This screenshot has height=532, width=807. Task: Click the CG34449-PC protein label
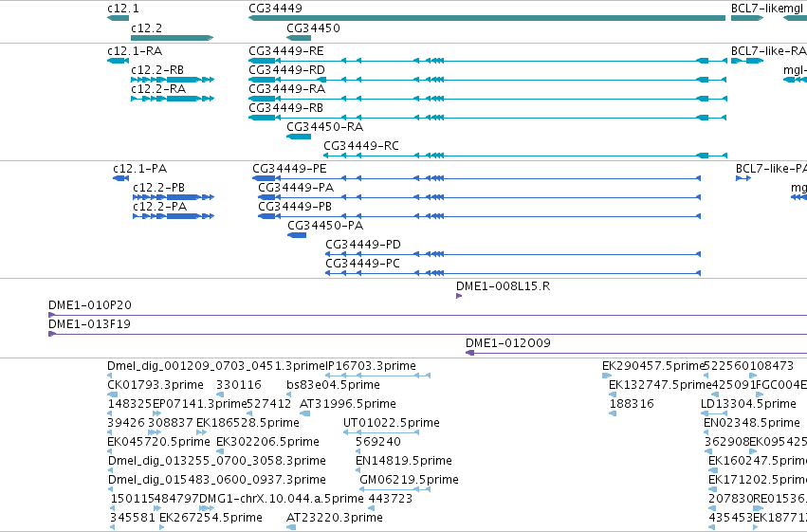362,264
